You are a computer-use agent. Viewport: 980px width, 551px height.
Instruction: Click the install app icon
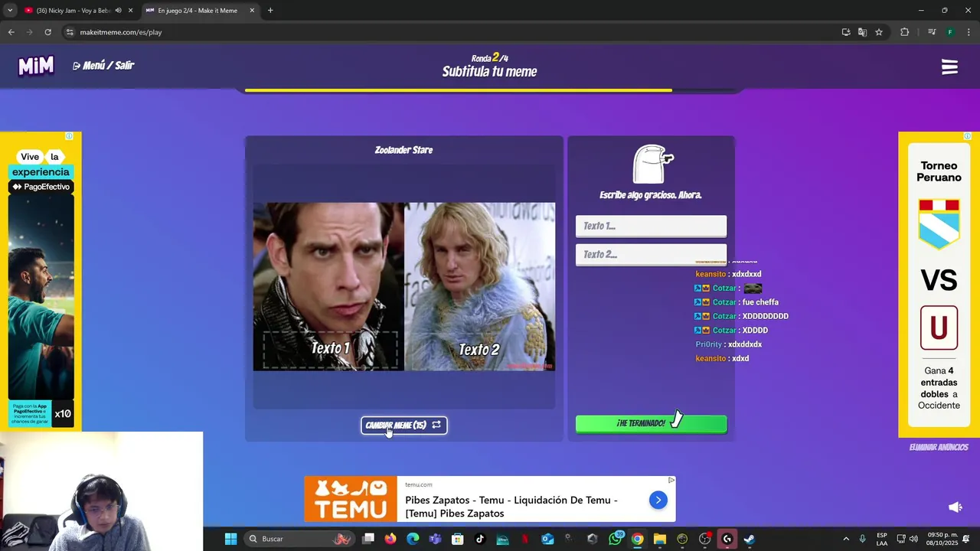845,32
